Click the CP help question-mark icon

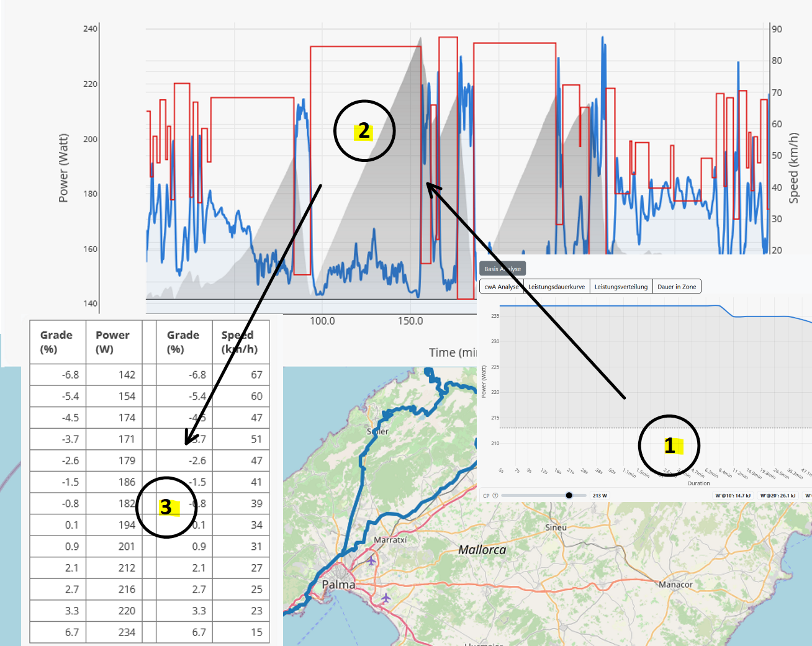pyautogui.click(x=495, y=495)
